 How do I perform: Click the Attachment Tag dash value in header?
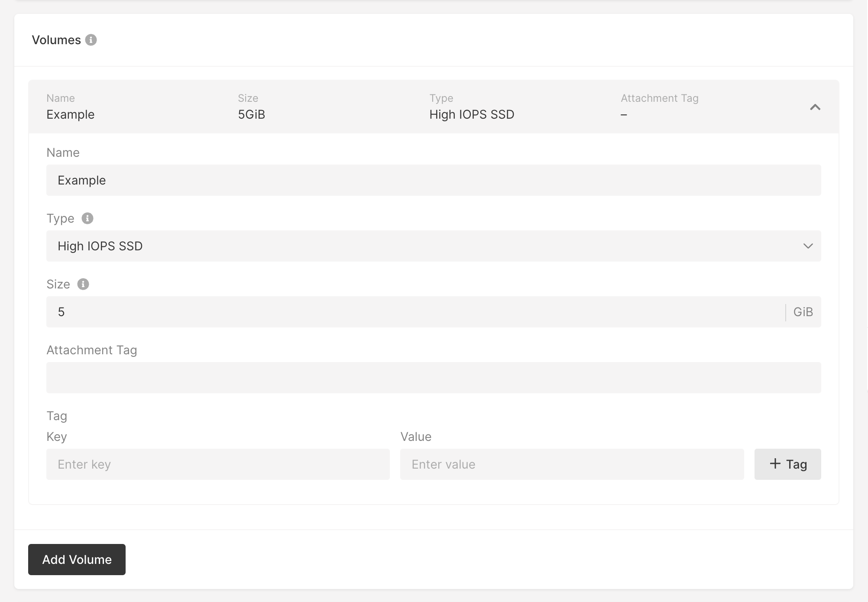(x=624, y=115)
